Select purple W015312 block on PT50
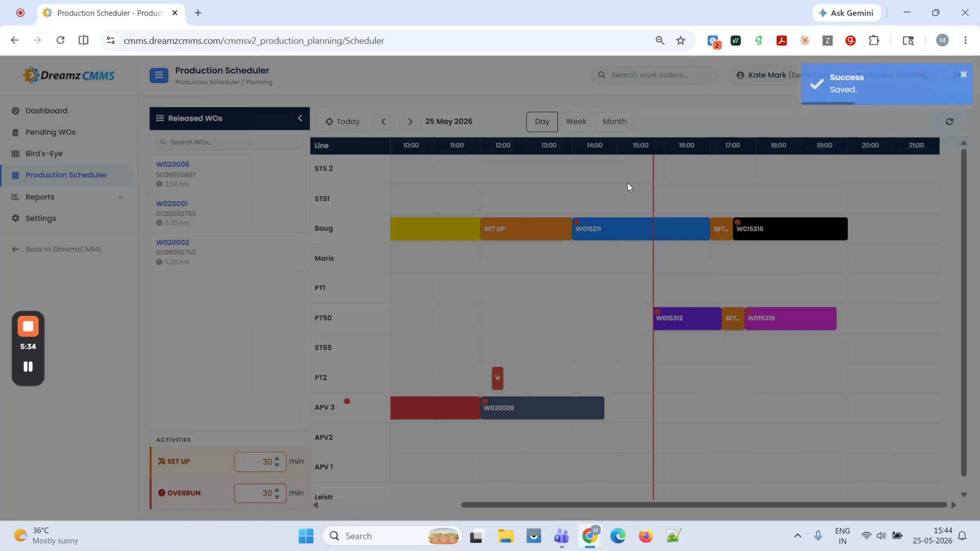 tap(687, 318)
